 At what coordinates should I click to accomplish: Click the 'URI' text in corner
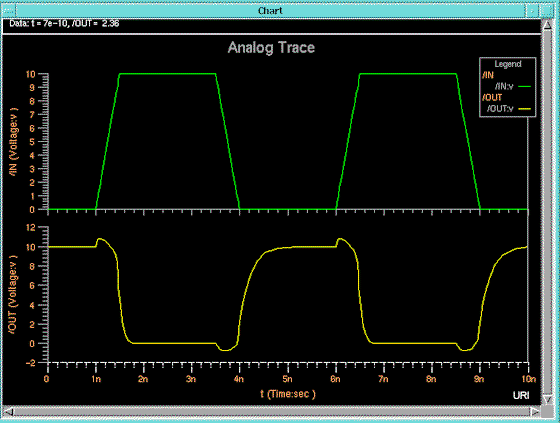pos(521,395)
